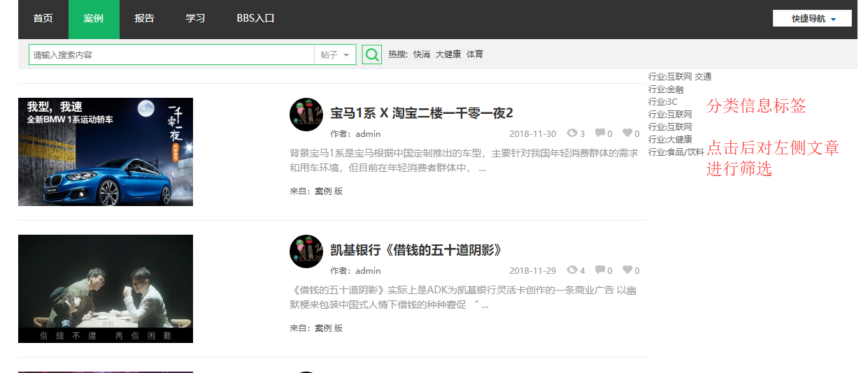Click the comment icon on 凯基银行 post
Viewport: 868px width, 373px height.
[600, 270]
